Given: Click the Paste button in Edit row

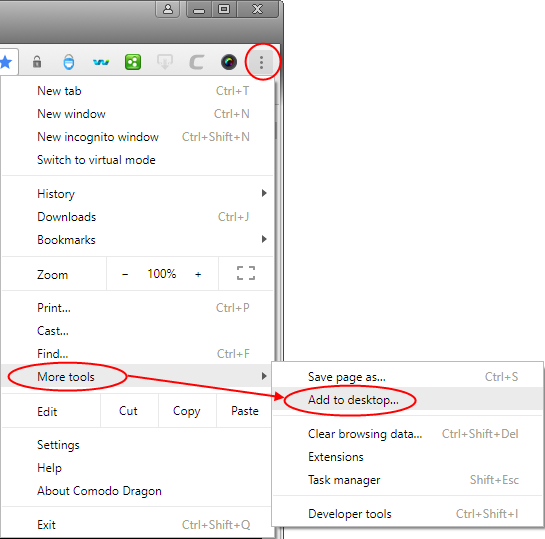Looking at the screenshot, I should (245, 411).
